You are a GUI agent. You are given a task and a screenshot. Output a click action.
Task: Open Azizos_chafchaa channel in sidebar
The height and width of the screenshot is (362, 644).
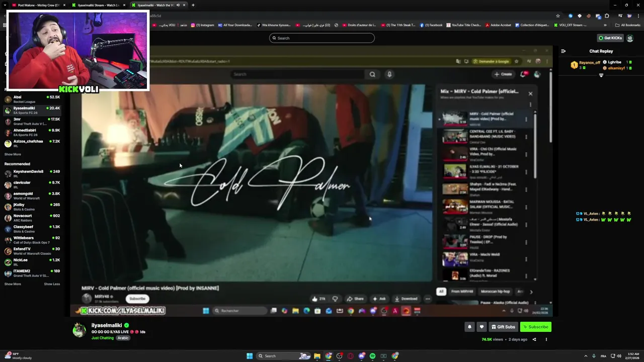coord(32,143)
